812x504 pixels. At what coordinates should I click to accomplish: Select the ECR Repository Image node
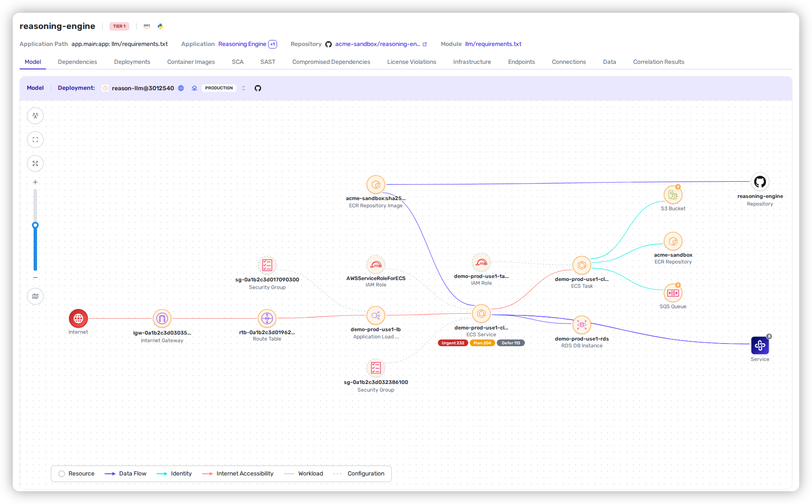(376, 185)
